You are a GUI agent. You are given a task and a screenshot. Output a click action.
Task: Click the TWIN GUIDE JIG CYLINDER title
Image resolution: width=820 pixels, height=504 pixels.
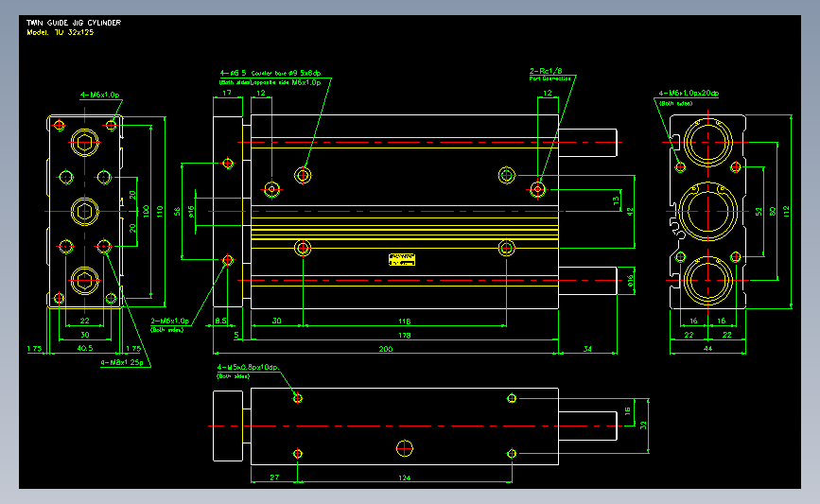(x=74, y=23)
